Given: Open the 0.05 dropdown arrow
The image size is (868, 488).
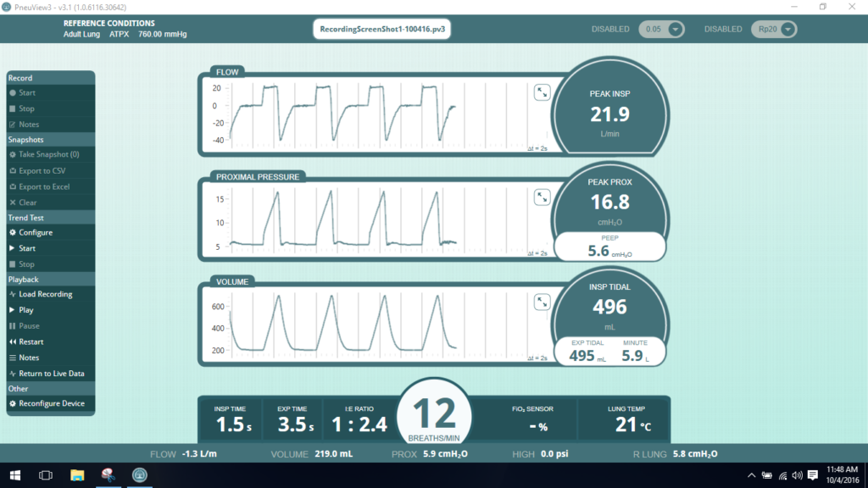Looking at the screenshot, I should coord(676,30).
